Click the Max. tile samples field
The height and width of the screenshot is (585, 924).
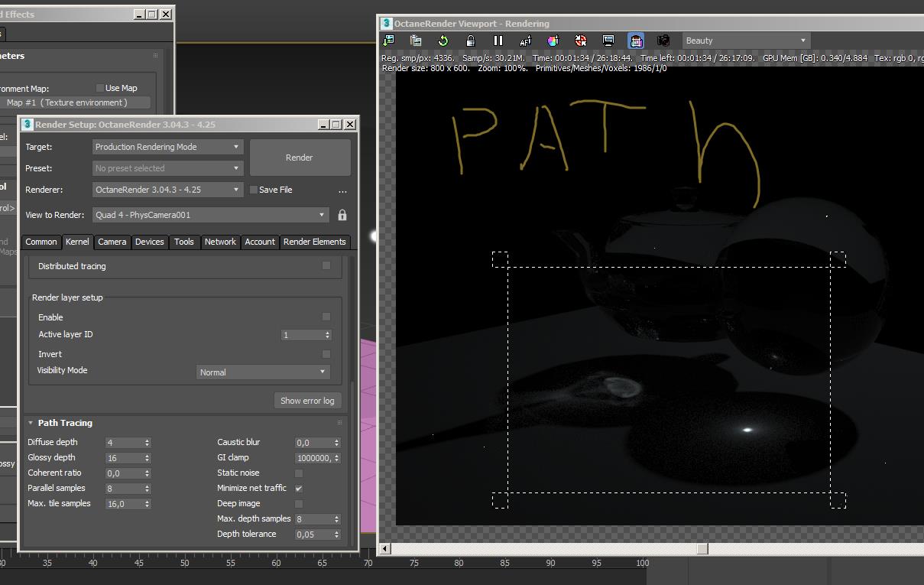coord(124,504)
